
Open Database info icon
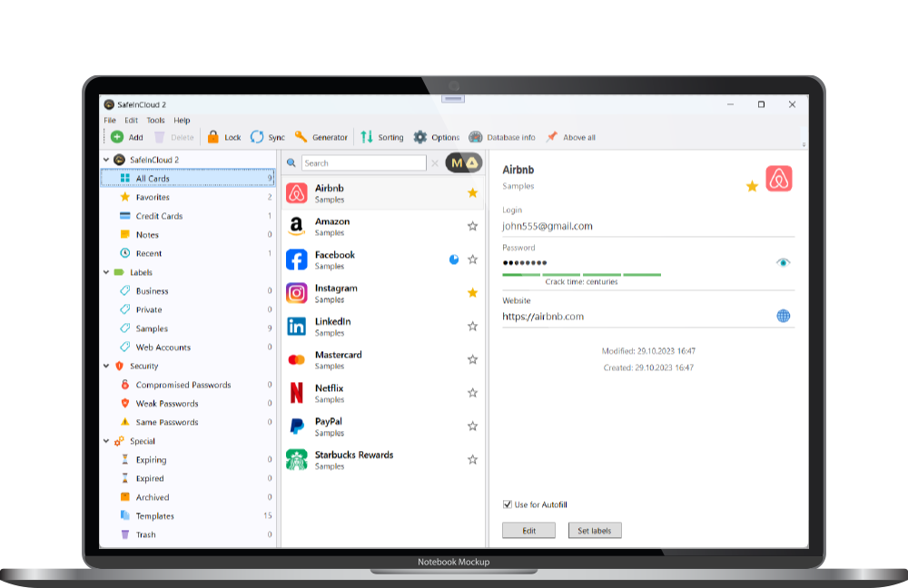pos(476,137)
